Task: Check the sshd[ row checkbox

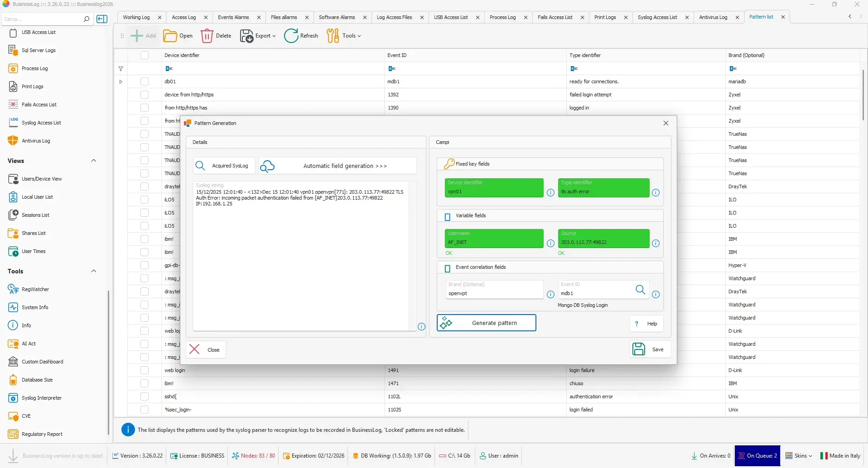Action: 145,396
